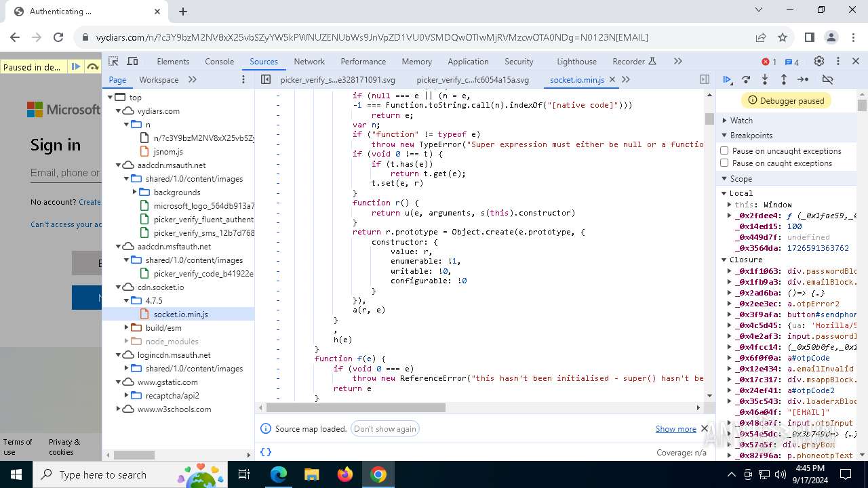Open the DevTools customize menu
868x488 pixels.
(x=838, y=61)
